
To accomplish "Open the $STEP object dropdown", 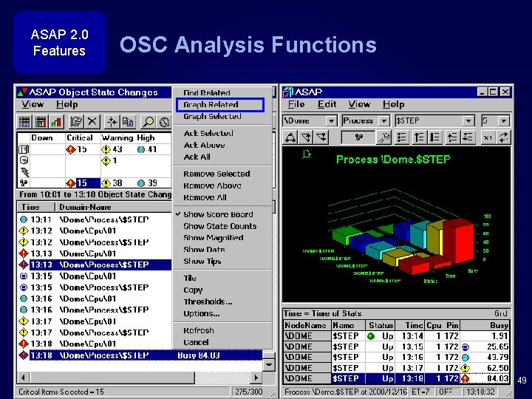I will coord(468,120).
